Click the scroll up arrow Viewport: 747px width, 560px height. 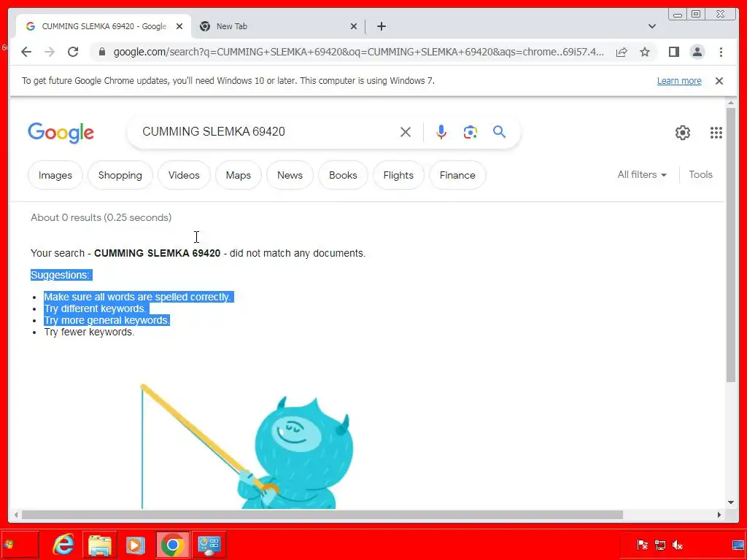pyautogui.click(x=731, y=104)
